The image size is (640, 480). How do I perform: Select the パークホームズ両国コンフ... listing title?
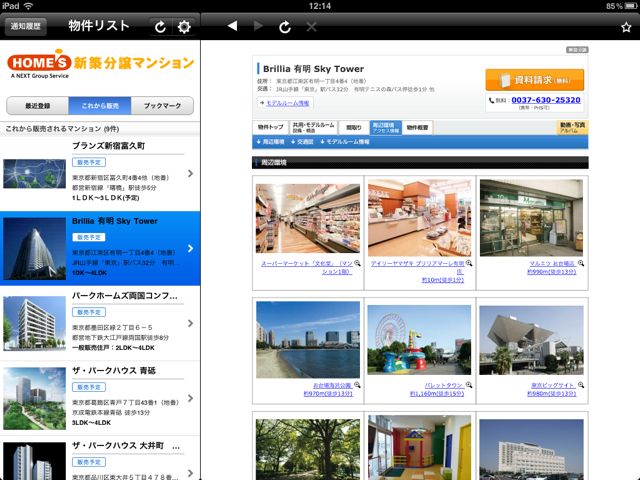pos(125,296)
